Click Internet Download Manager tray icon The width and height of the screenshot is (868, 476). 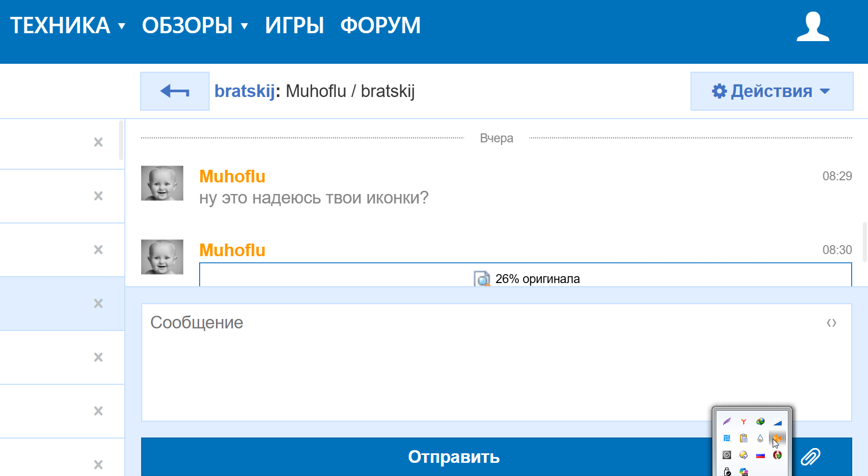click(760, 422)
